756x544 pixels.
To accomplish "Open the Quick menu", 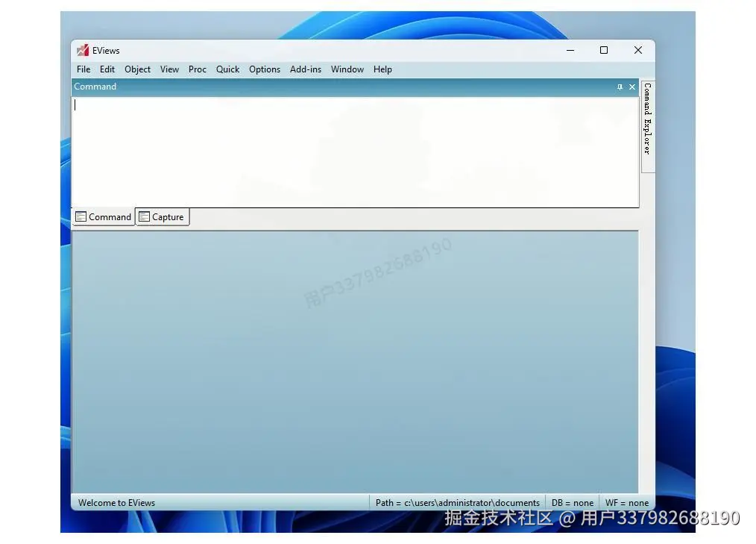I will [x=227, y=69].
